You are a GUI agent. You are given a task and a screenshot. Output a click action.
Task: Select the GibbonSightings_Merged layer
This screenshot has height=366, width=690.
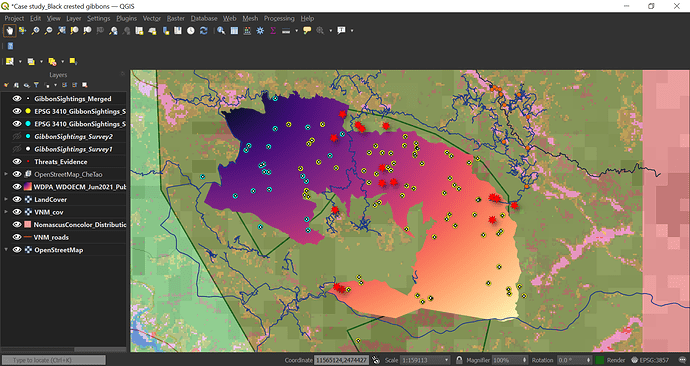(73, 99)
